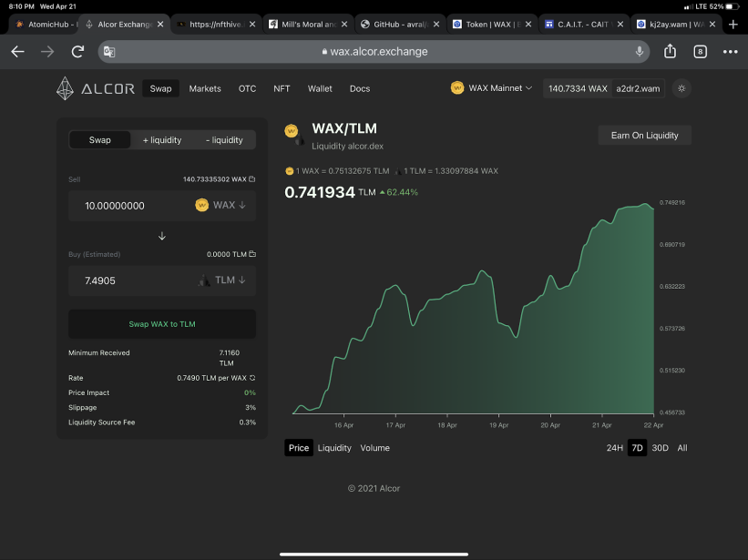Click the 3% slippage value
This screenshot has width=748, height=560.
pyautogui.click(x=251, y=408)
